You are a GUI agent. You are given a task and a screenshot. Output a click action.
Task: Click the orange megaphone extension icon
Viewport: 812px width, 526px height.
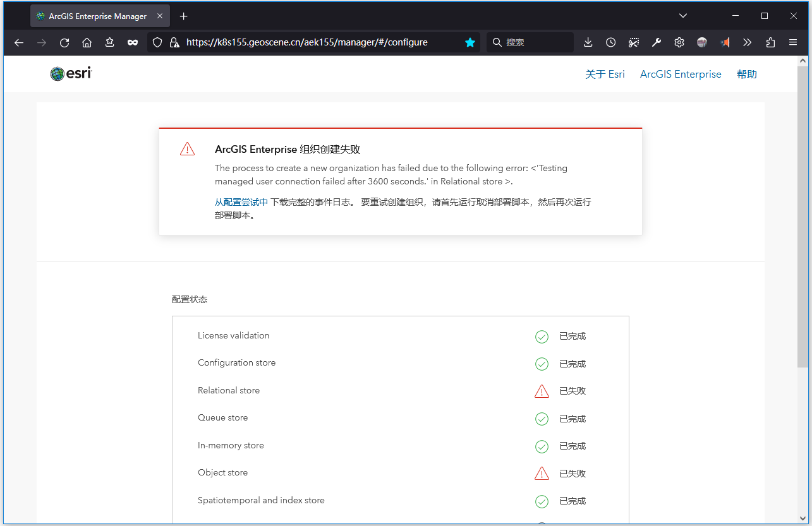[x=725, y=42]
